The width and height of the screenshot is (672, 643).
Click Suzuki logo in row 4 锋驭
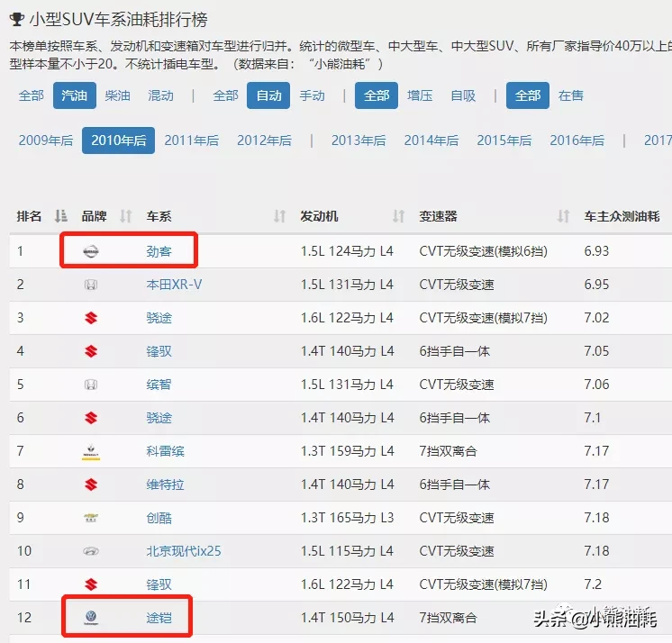point(91,352)
